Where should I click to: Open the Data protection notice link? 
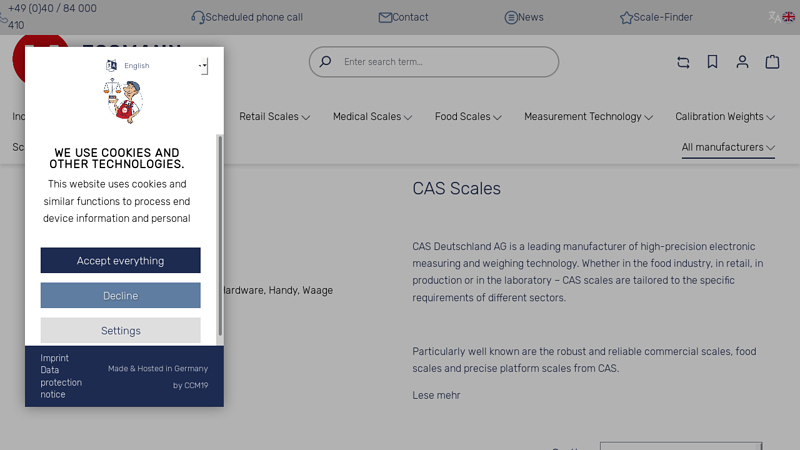(61, 382)
